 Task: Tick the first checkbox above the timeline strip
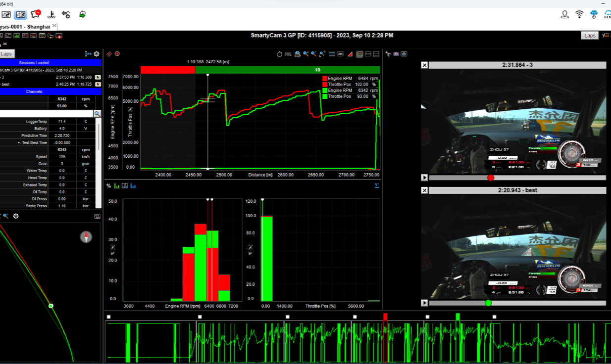pyautogui.click(x=108, y=317)
